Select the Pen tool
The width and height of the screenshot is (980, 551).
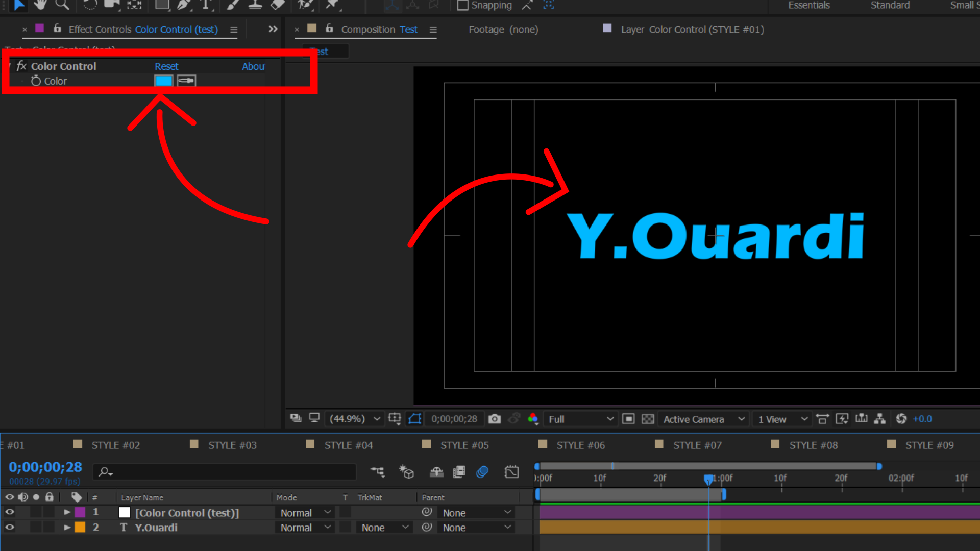point(183,5)
